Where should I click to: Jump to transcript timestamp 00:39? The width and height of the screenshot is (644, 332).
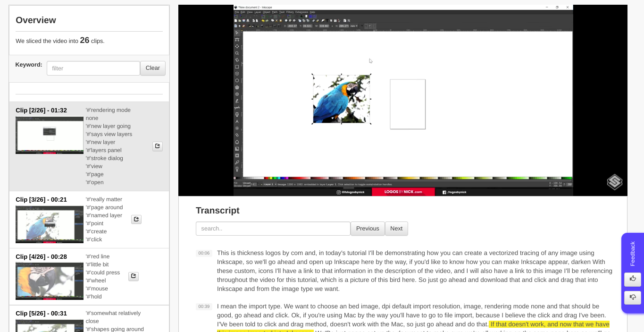(x=204, y=306)
